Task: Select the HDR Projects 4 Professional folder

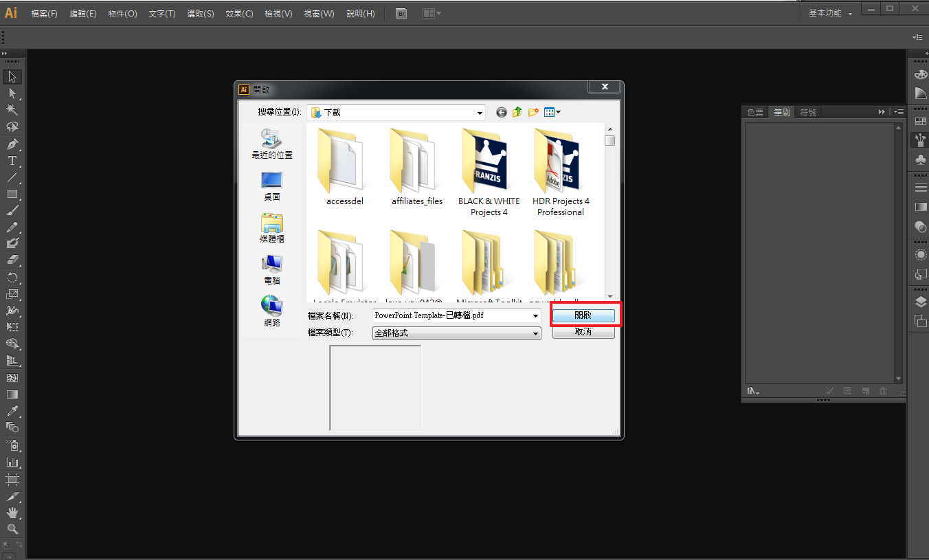Action: point(561,172)
